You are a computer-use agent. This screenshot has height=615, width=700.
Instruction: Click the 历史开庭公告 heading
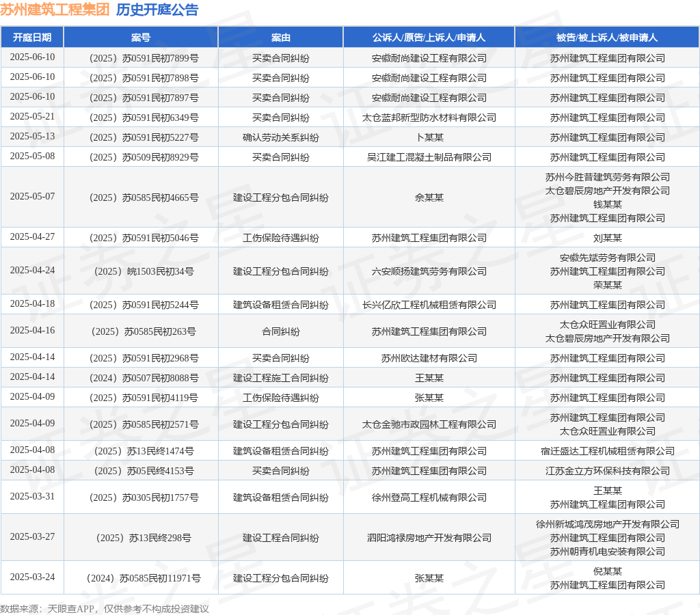pos(157,10)
